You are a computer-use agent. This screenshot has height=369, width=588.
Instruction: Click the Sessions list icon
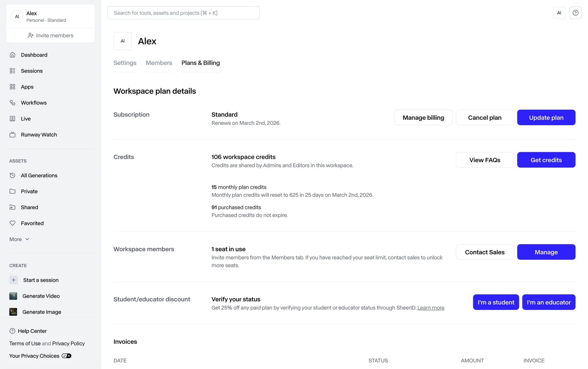click(x=12, y=71)
